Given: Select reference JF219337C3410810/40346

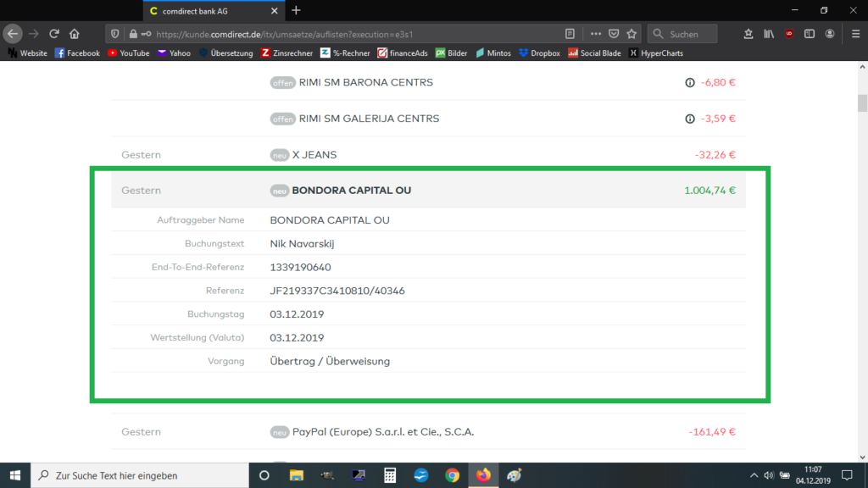Looking at the screenshot, I should pyautogui.click(x=337, y=291).
